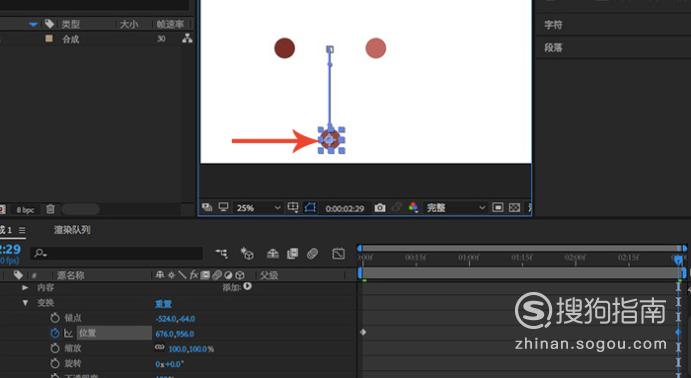Open the 添加 flyout menu button
Viewport: 691px width, 378px height.
248,286
